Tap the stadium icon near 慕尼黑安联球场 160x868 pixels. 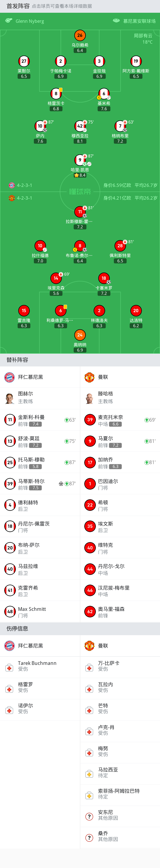[116, 21]
